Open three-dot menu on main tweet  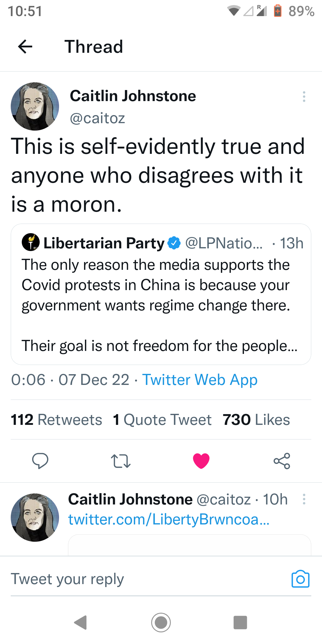point(304,97)
